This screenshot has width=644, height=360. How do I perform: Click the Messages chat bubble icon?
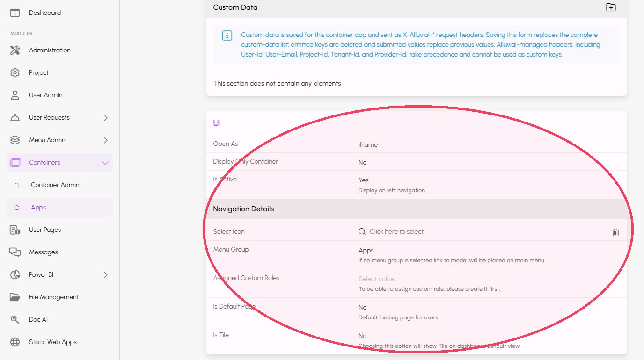[15, 252]
